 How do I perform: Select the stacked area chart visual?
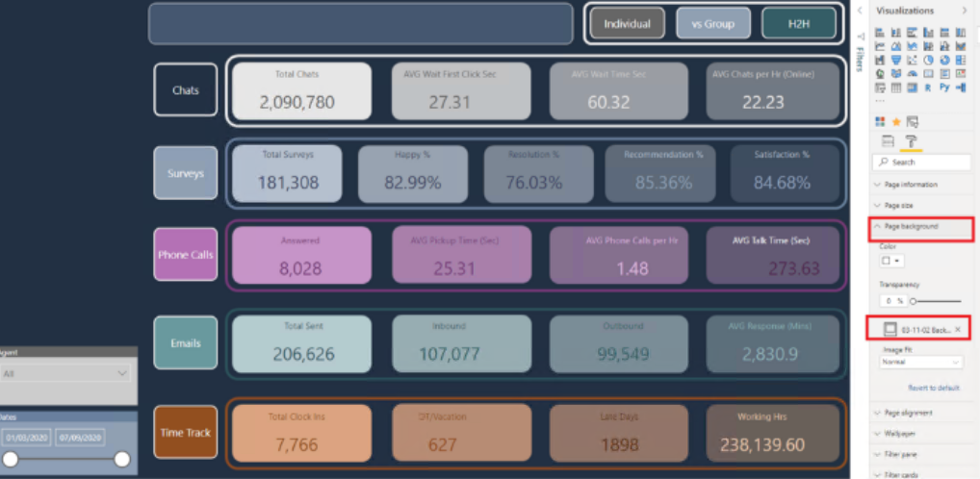pyautogui.click(x=912, y=46)
